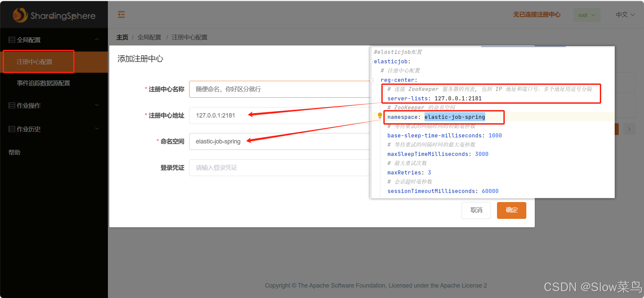The width and height of the screenshot is (644, 298).
Task: Click the 添加注册中心 dialog title
Action: (140, 59)
